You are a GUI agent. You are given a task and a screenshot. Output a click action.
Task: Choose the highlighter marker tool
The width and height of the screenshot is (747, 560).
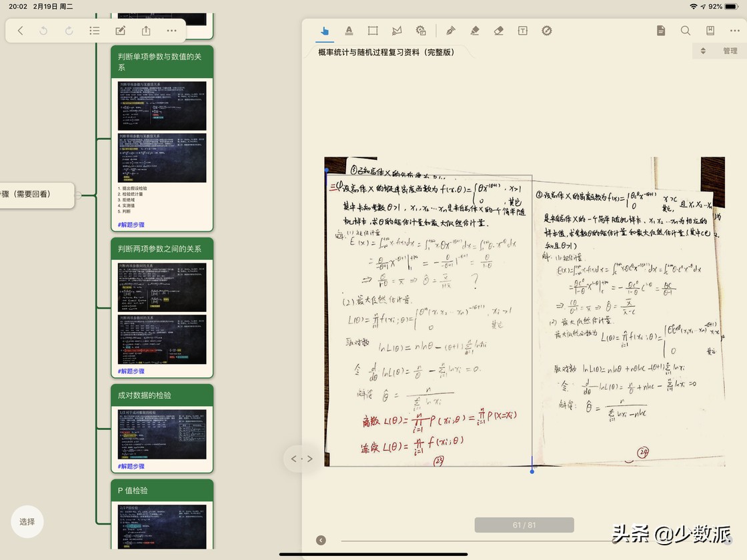pyautogui.click(x=474, y=31)
